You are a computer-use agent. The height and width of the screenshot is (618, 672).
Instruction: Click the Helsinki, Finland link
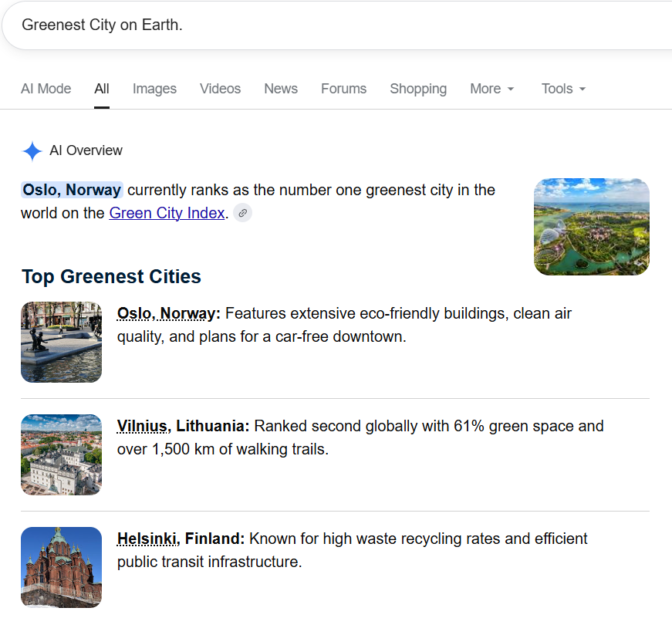coord(181,539)
